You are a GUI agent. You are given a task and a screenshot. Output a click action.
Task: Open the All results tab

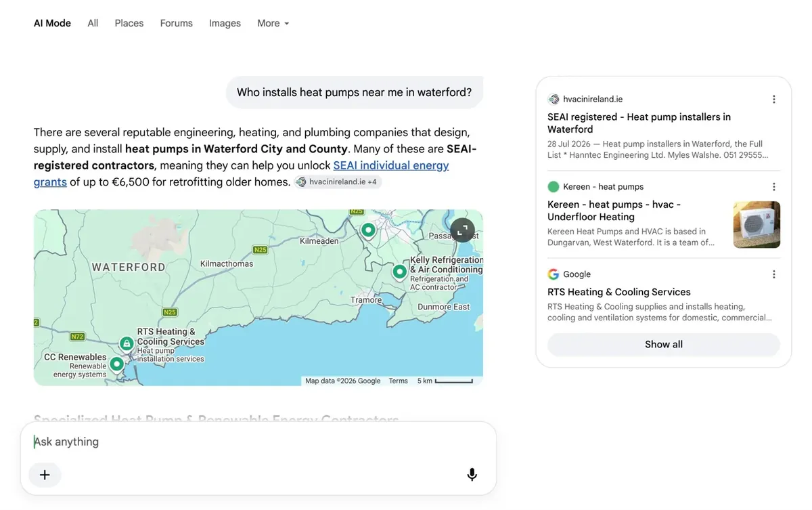click(93, 23)
